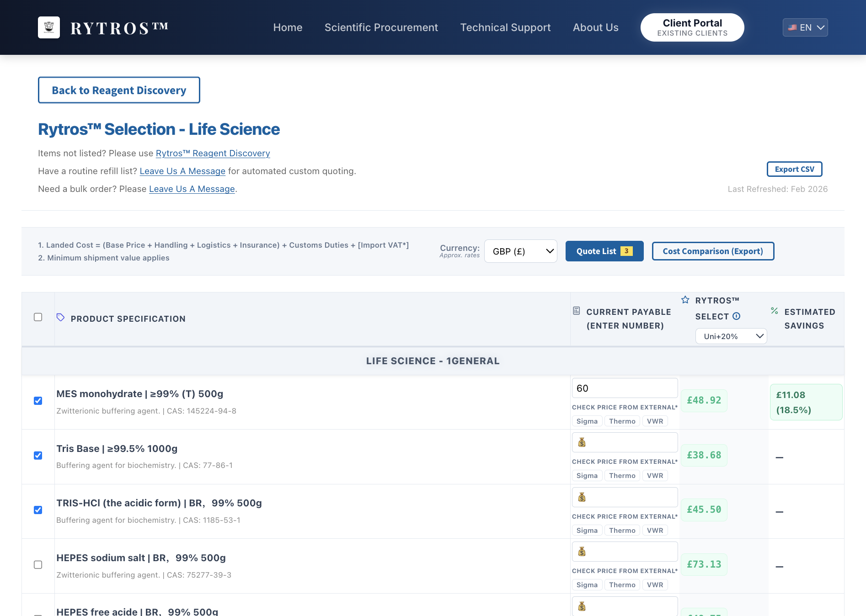Viewport: 866px width, 616px height.
Task: Open the GBP currency dropdown
Action: 521,251
